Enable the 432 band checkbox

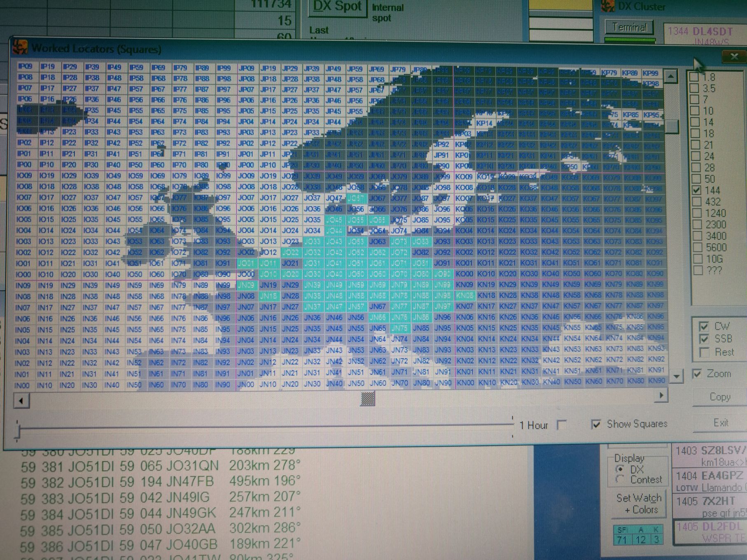pyautogui.click(x=696, y=202)
